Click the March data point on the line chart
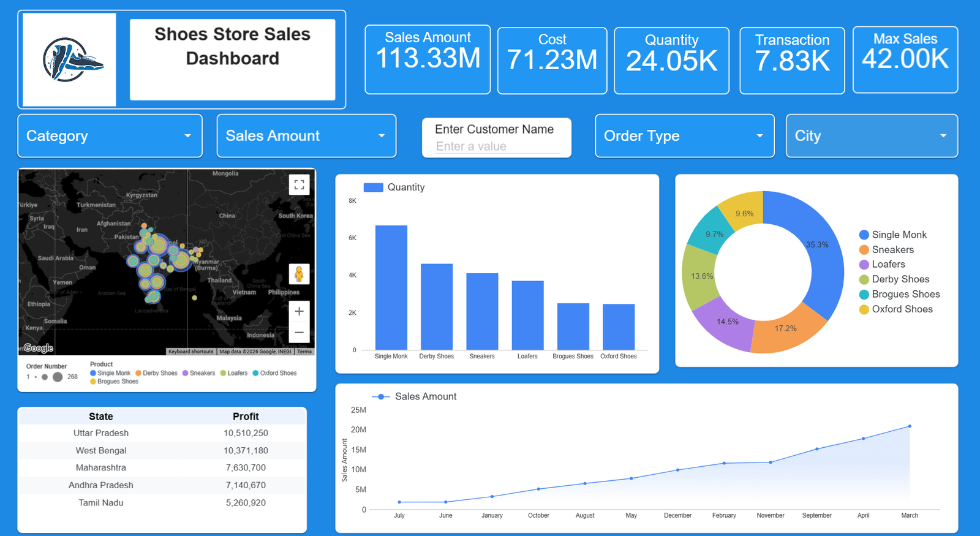This screenshot has width=980, height=536. (x=910, y=426)
